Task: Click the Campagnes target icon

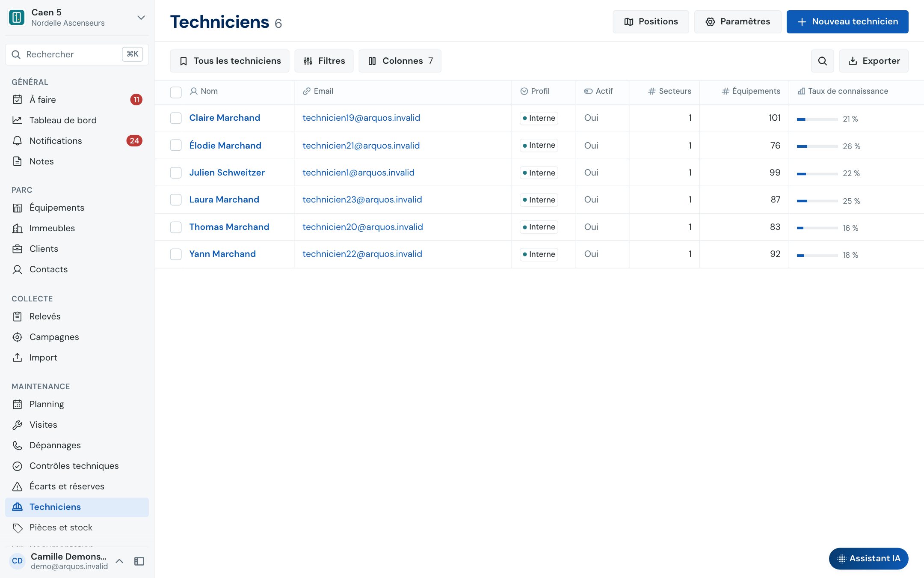Action: pyautogui.click(x=17, y=337)
